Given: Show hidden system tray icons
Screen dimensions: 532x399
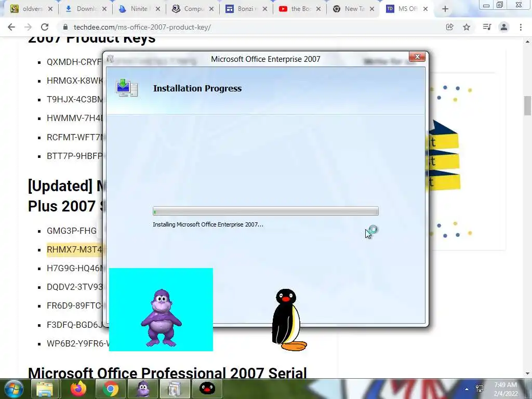Looking at the screenshot, I should [467, 389].
